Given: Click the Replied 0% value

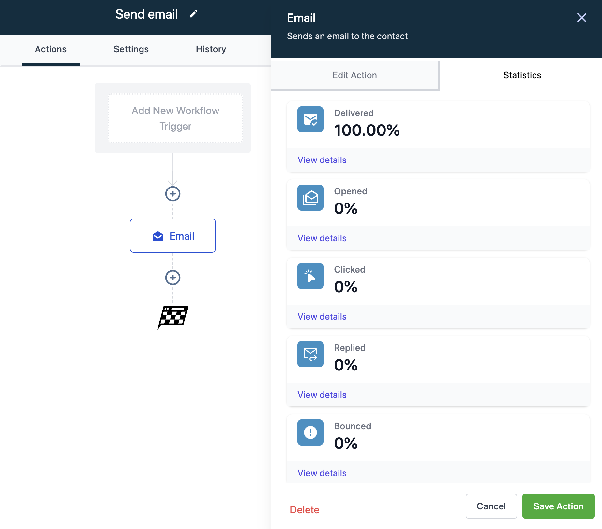Looking at the screenshot, I should [x=346, y=365].
